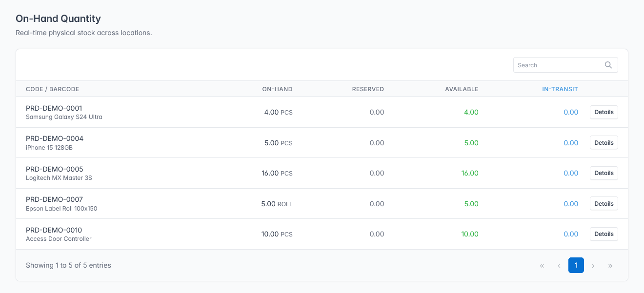
Task: Click available quantity 10.00
Action: point(470,234)
